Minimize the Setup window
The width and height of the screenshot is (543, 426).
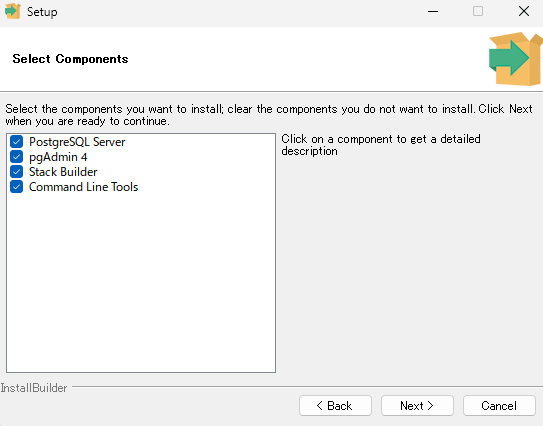tap(433, 11)
